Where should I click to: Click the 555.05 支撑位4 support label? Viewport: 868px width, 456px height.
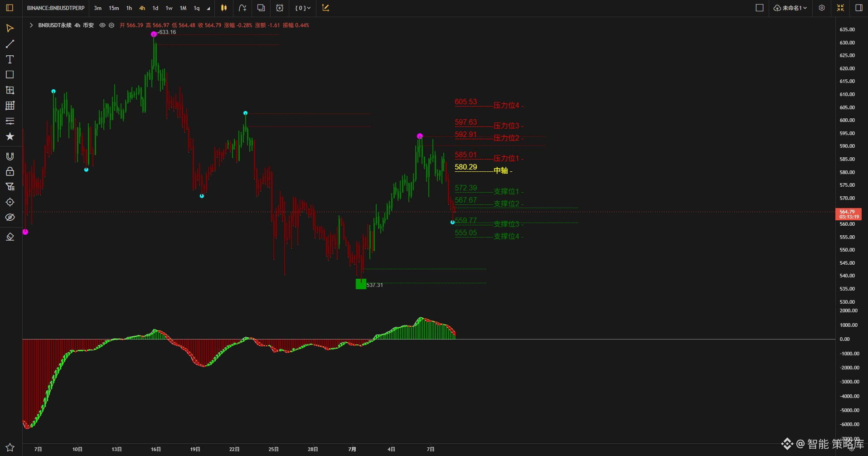[489, 234]
